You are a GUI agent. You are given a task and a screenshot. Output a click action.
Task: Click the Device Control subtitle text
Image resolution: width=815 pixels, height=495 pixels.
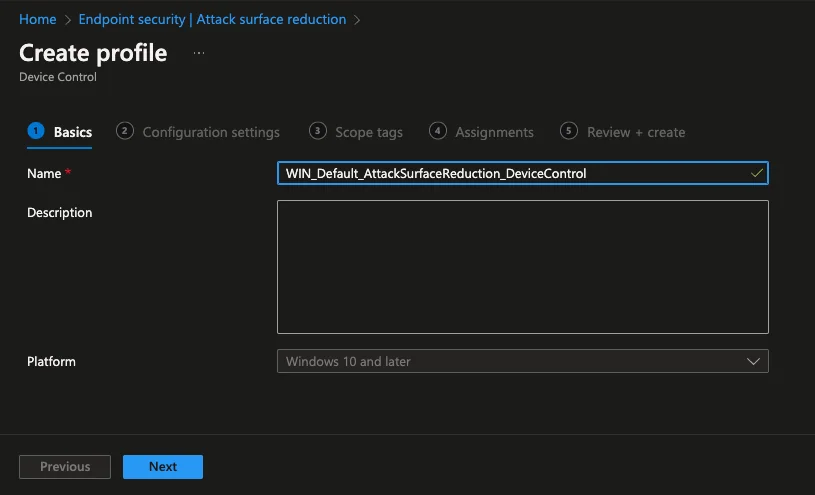click(58, 77)
